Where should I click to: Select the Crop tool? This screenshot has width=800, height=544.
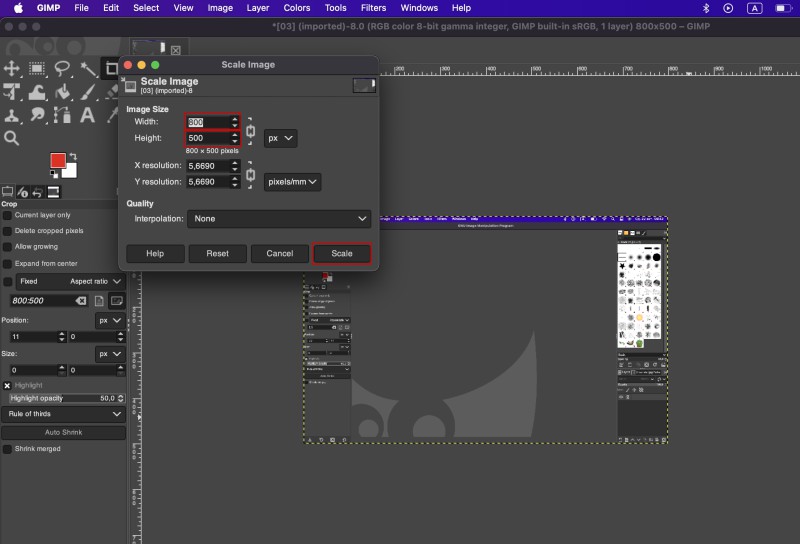click(111, 68)
